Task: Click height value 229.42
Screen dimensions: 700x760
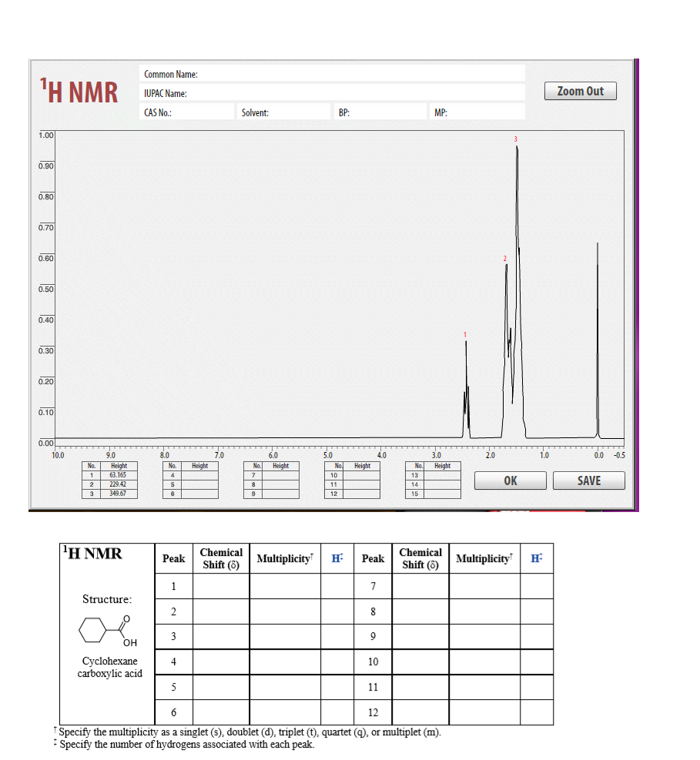Action: coord(117,484)
